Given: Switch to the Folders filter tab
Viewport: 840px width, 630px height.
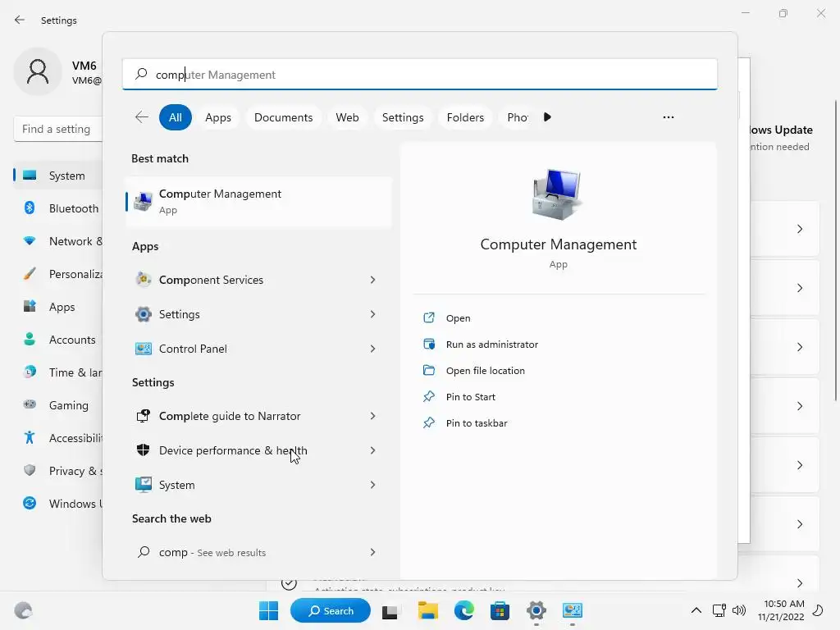Looking at the screenshot, I should [465, 117].
